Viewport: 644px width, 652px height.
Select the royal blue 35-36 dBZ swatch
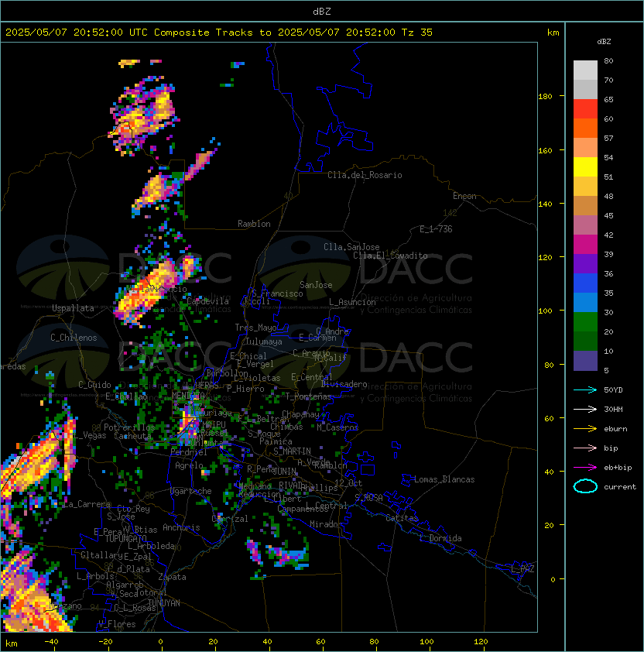[x=585, y=283]
